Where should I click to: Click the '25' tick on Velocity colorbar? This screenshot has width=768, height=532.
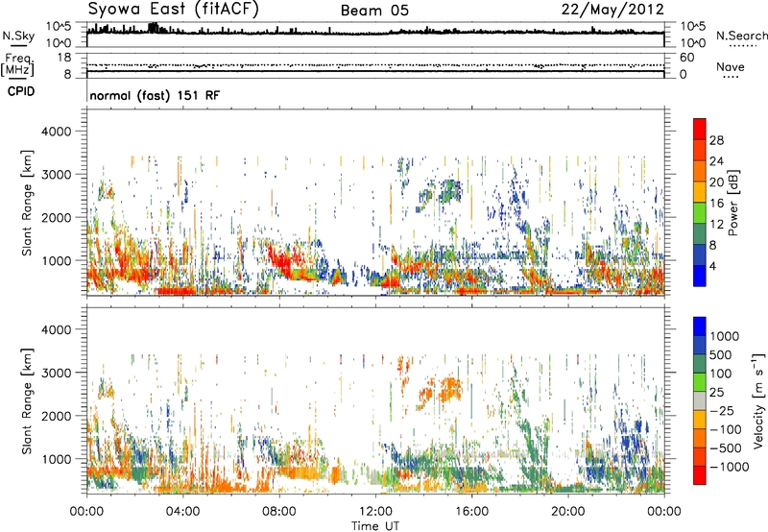(716, 392)
